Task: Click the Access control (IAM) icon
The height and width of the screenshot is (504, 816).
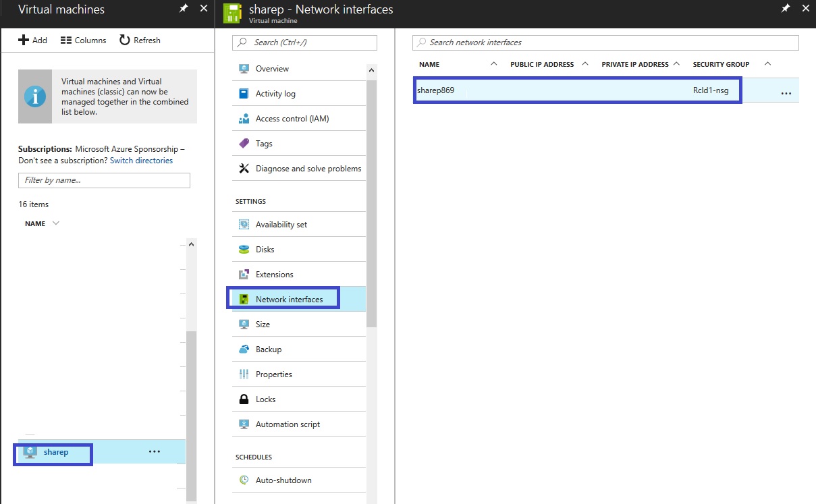Action: pos(244,119)
